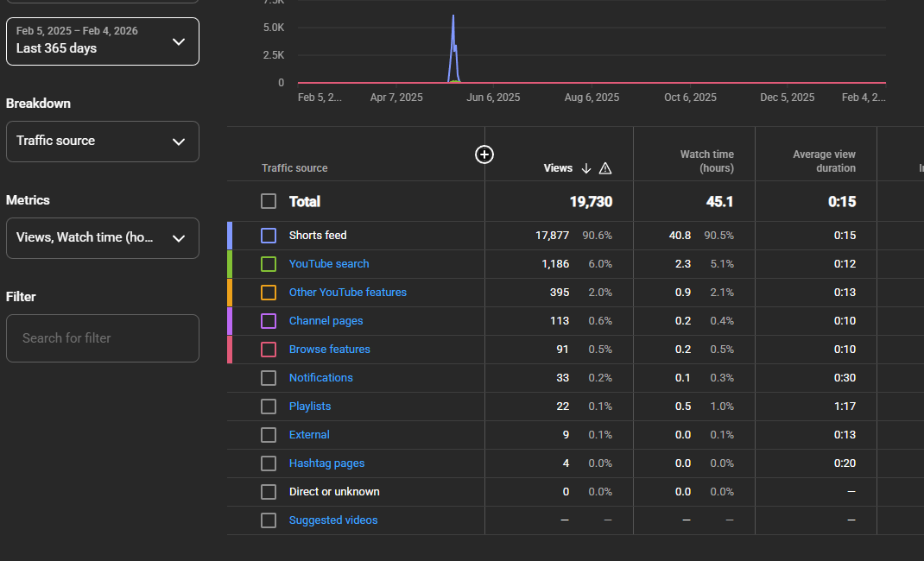The width and height of the screenshot is (924, 561).
Task: Click the add metric plus icon
Action: click(484, 154)
